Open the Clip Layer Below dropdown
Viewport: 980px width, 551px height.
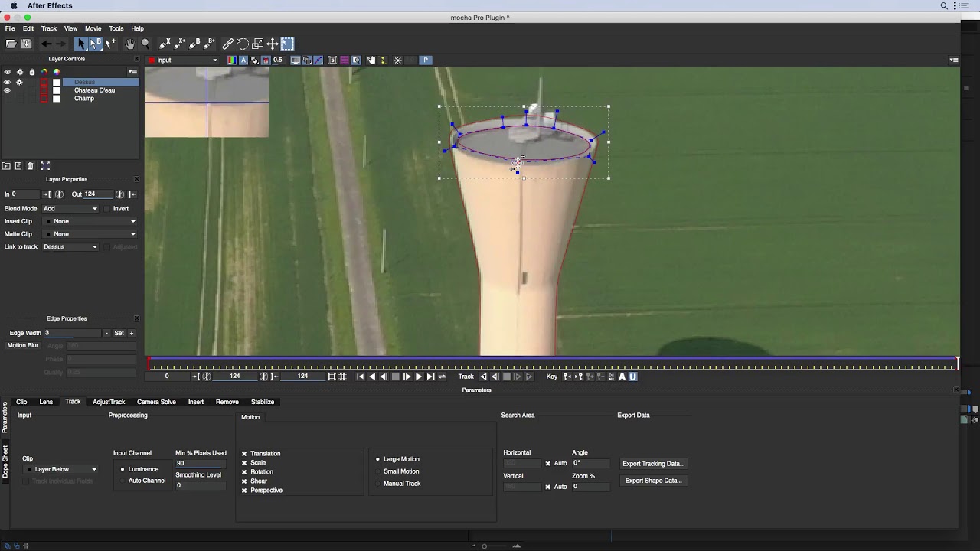61,470
